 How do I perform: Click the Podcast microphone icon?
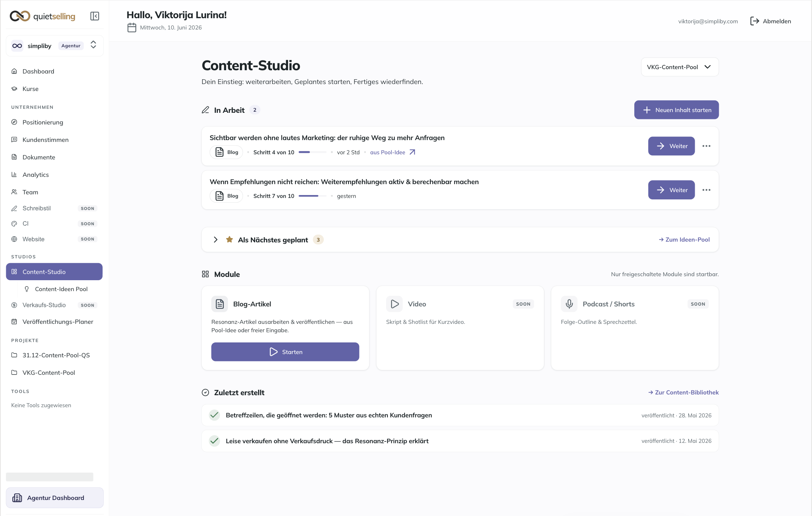(569, 304)
